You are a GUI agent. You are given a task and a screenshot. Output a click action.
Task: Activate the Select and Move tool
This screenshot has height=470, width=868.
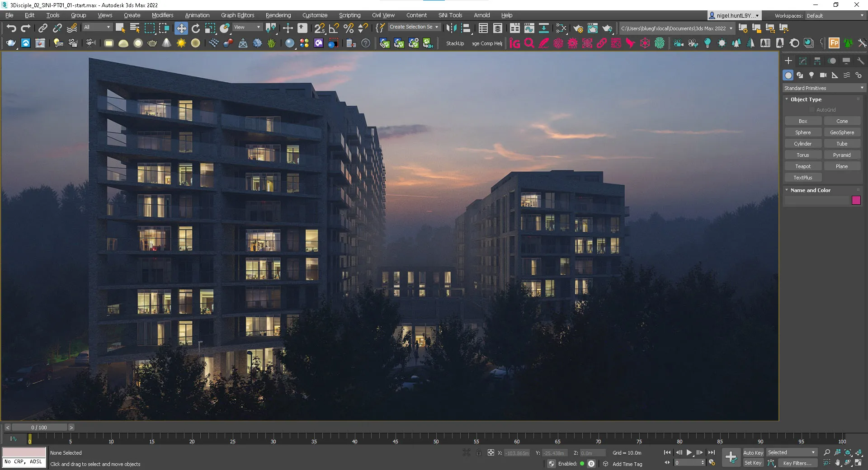point(181,28)
